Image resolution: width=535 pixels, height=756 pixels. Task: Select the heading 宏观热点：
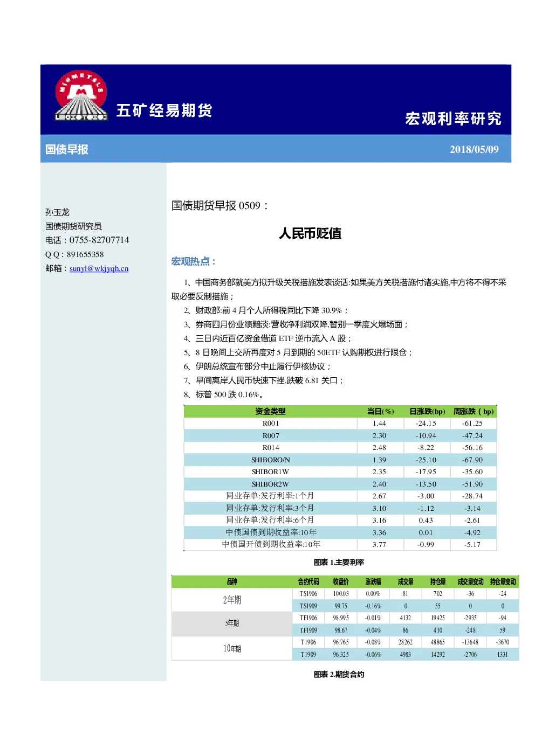pos(194,261)
